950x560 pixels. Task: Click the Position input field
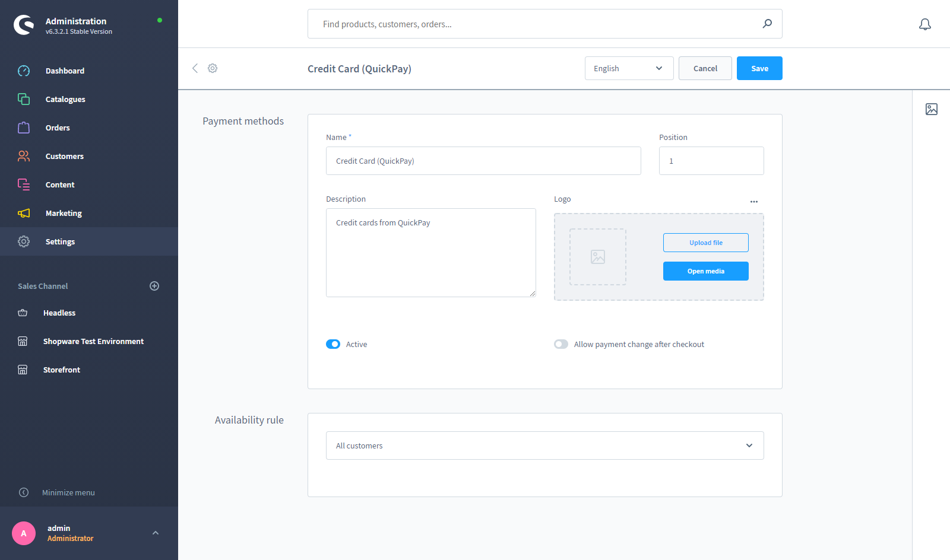point(711,161)
